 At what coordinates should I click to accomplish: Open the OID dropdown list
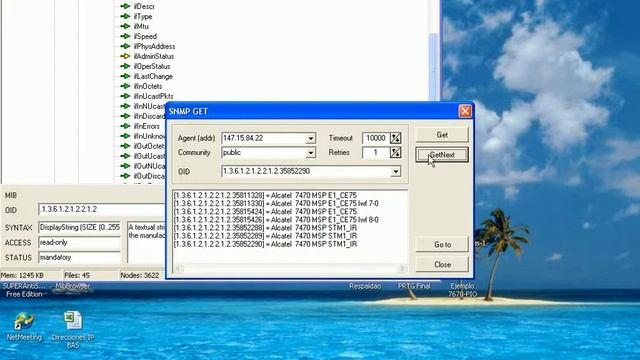(396, 171)
